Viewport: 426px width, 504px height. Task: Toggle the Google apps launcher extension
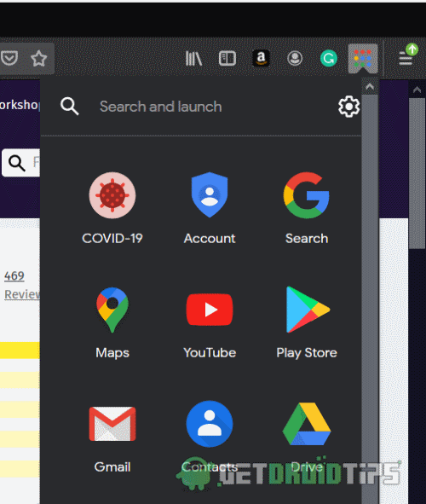click(x=363, y=59)
